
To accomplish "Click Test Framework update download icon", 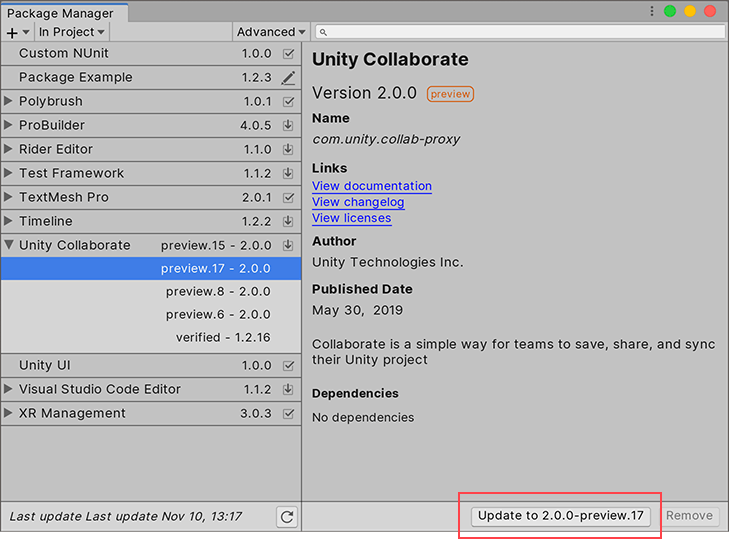I will coord(288,173).
